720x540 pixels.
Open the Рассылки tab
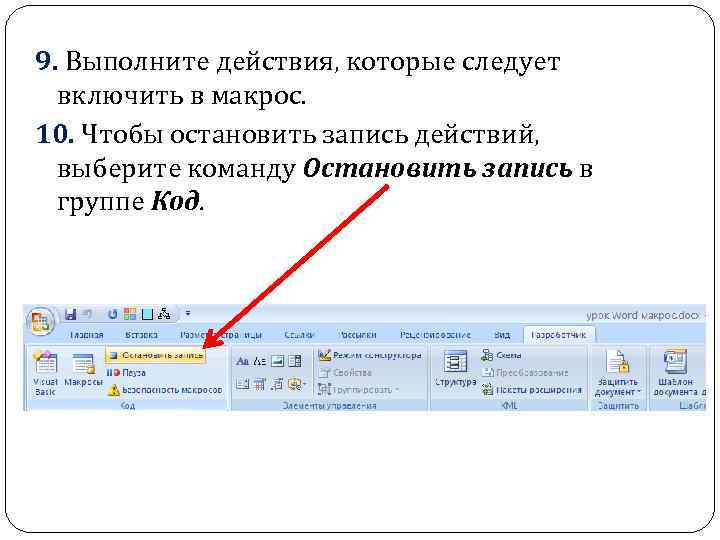click(357, 335)
